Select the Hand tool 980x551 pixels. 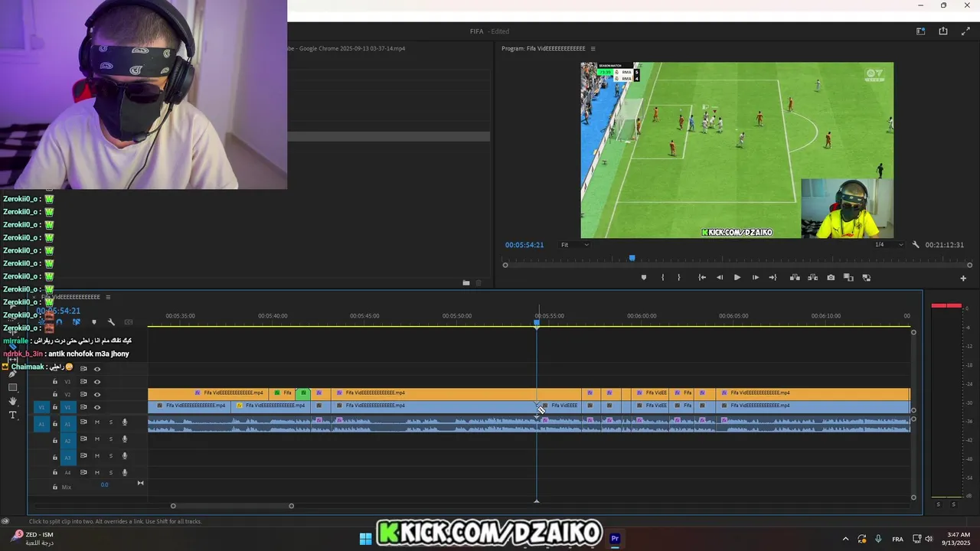pos(12,401)
